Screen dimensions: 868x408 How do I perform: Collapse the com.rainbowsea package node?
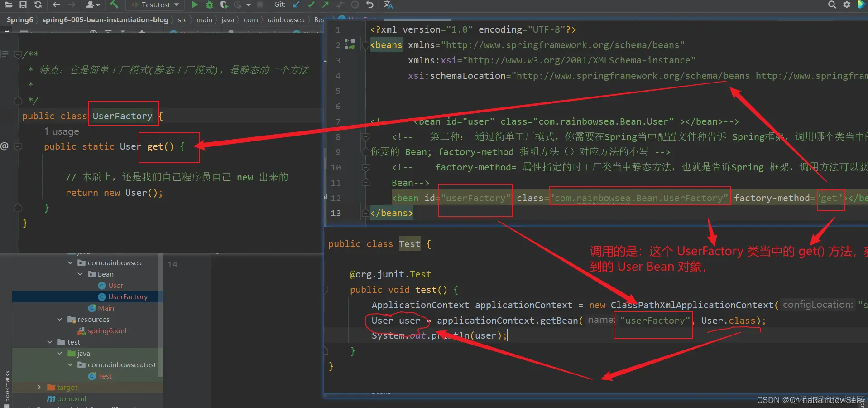point(70,262)
